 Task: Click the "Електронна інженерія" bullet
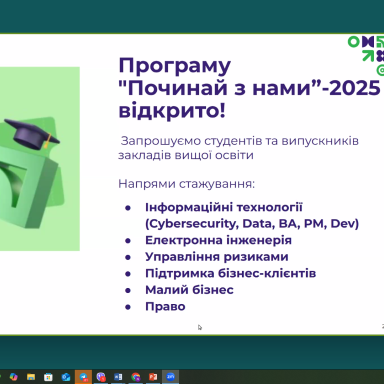pyautogui.click(x=218, y=240)
